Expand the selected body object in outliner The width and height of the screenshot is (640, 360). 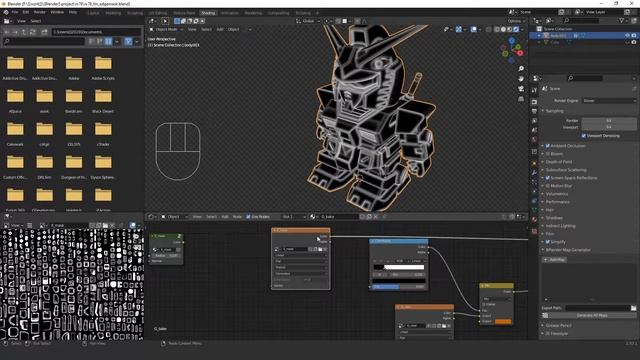click(x=539, y=36)
